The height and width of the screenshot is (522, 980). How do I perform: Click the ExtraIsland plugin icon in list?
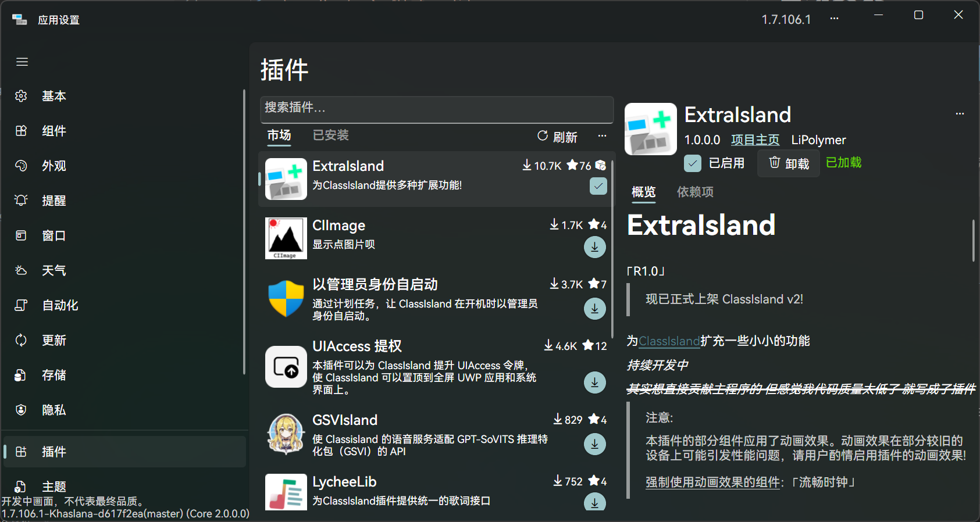click(286, 179)
